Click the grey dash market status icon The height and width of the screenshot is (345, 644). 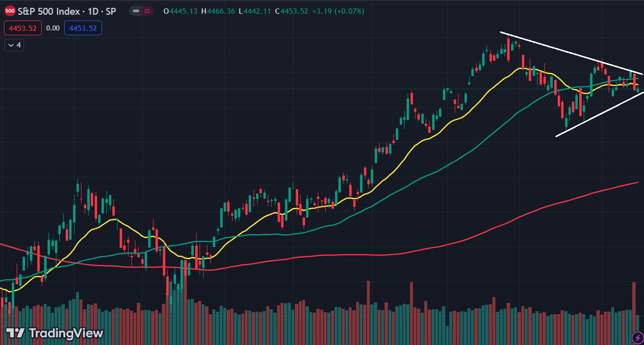click(x=136, y=11)
